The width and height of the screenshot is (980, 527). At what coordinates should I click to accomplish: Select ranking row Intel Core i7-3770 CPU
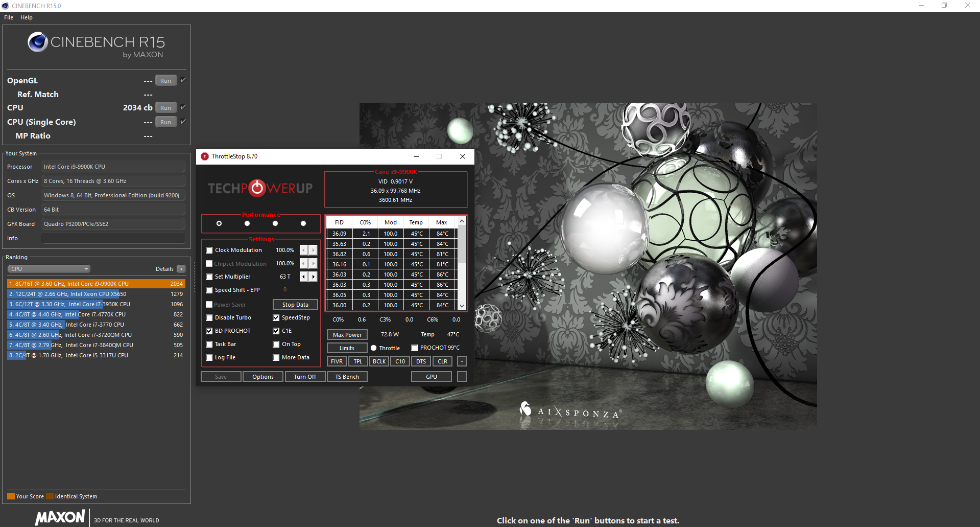(96, 325)
